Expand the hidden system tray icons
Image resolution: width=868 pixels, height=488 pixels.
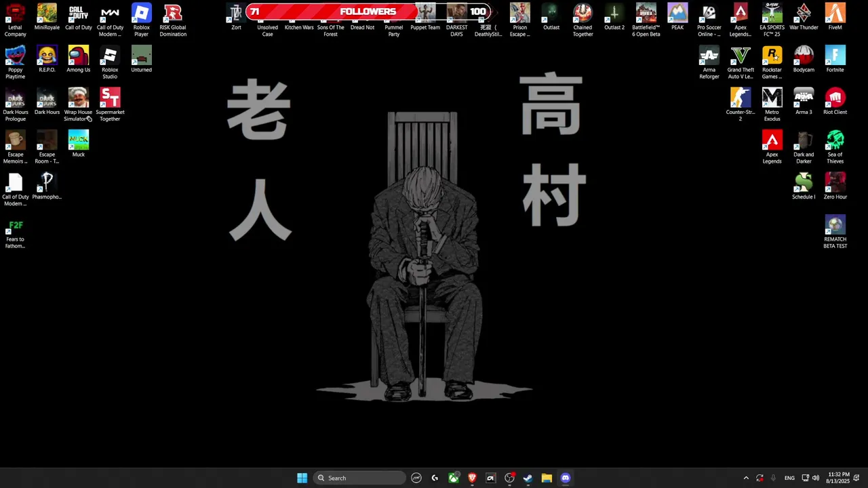[746, 478]
